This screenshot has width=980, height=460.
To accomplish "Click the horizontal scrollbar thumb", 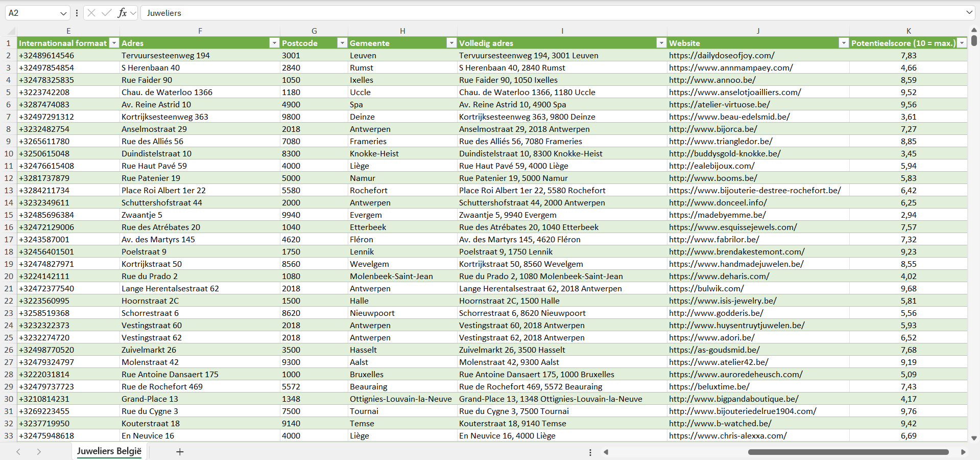I will tap(848, 452).
